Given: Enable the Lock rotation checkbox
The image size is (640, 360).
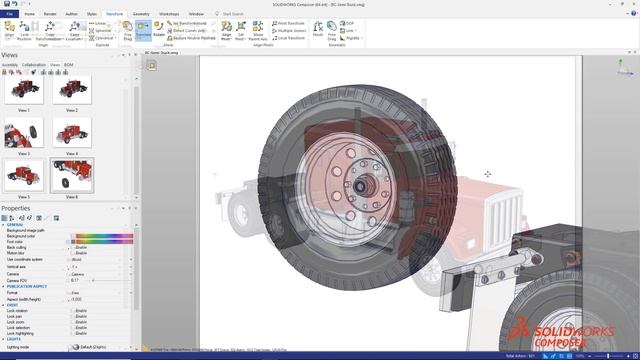Looking at the screenshot, I should (73, 311).
